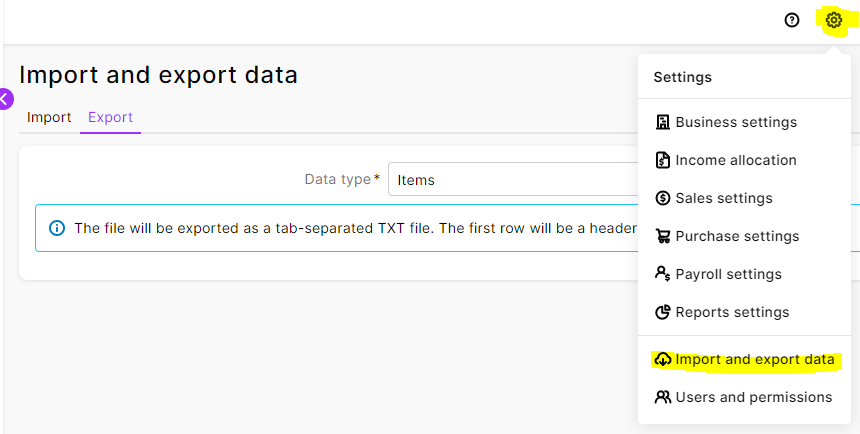Click the Sales settings dollar icon
This screenshot has width=860, height=434.
click(x=662, y=198)
